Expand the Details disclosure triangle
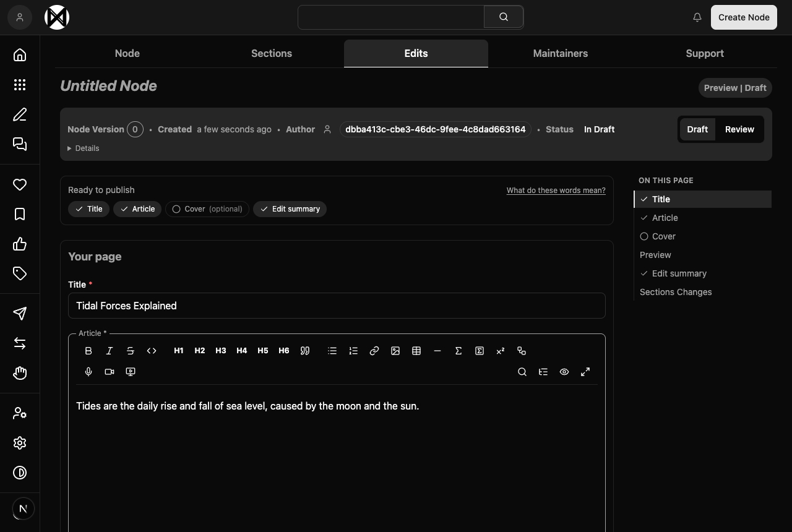 pyautogui.click(x=84, y=148)
